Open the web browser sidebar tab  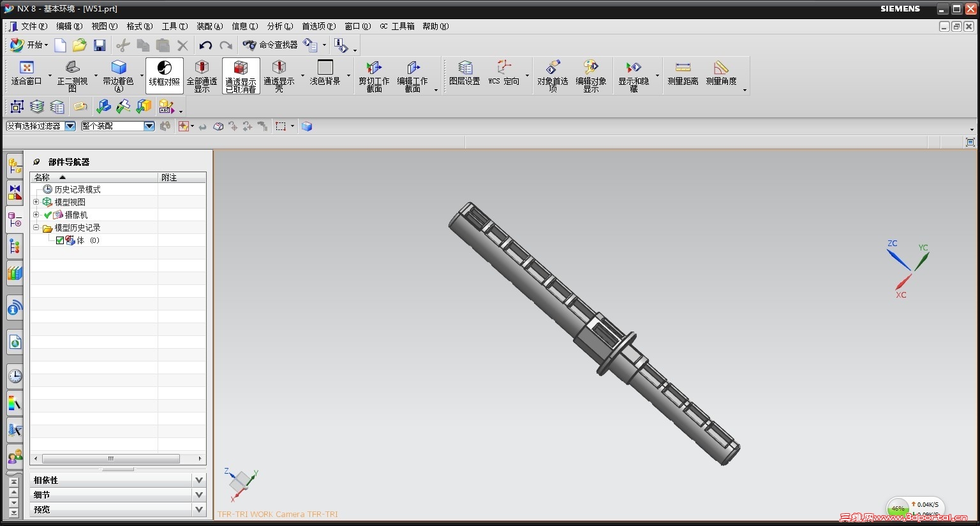pos(15,342)
